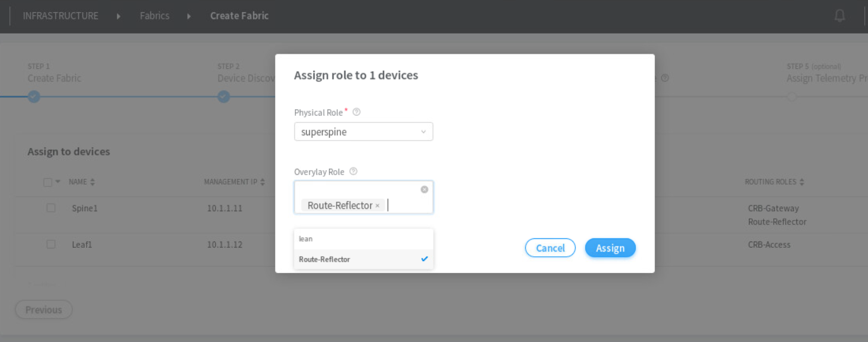The height and width of the screenshot is (342, 868).
Task: Focus the Overlay Role input field
Action: pyautogui.click(x=405, y=205)
